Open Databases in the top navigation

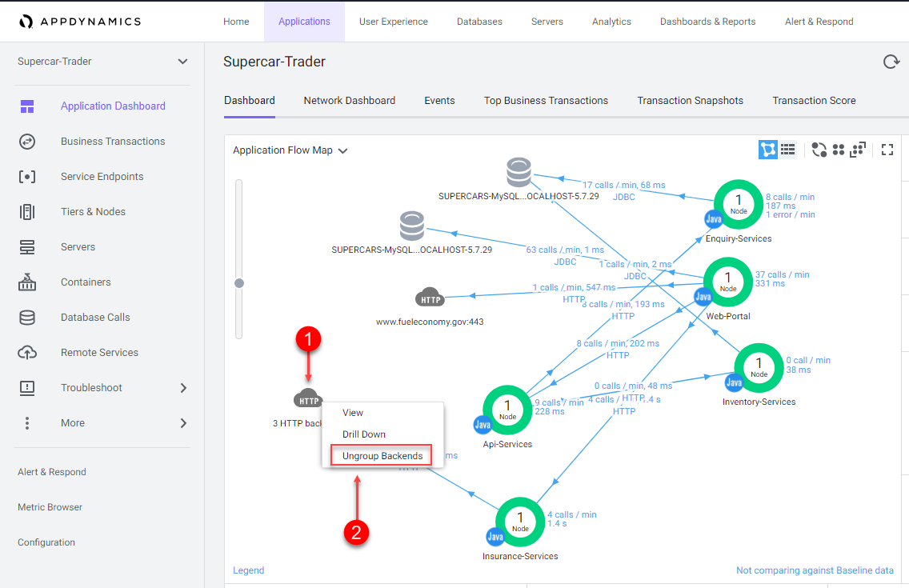(479, 22)
